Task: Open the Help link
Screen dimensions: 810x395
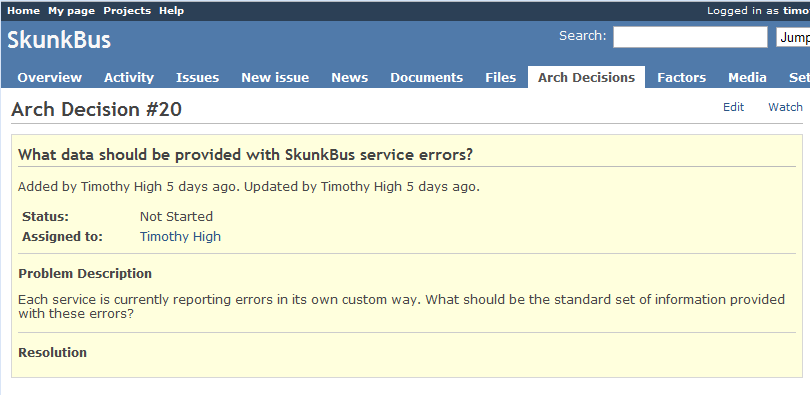Action: click(x=171, y=11)
